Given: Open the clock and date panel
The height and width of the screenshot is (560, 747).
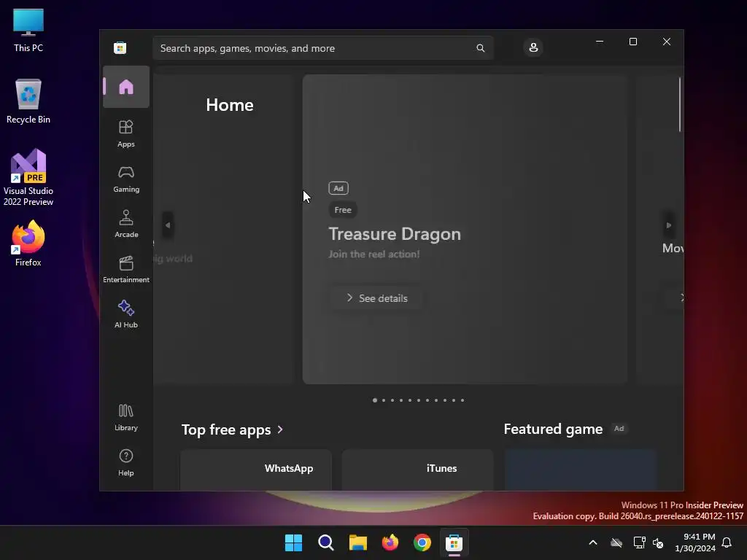Looking at the screenshot, I should (x=695, y=542).
